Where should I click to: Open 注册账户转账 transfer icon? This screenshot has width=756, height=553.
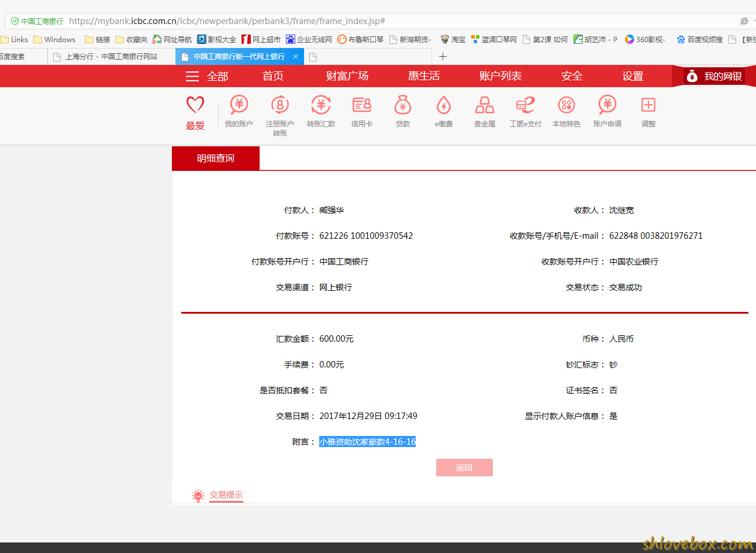(x=280, y=105)
